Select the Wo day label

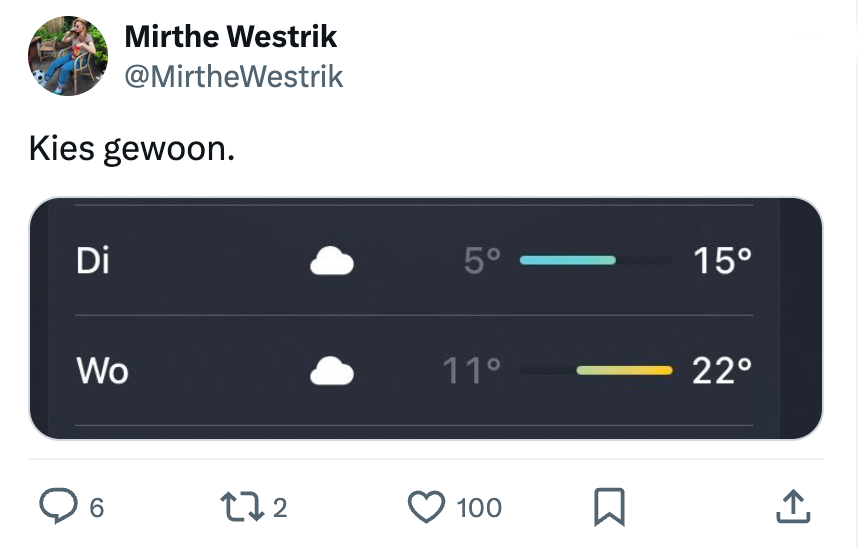pos(103,372)
